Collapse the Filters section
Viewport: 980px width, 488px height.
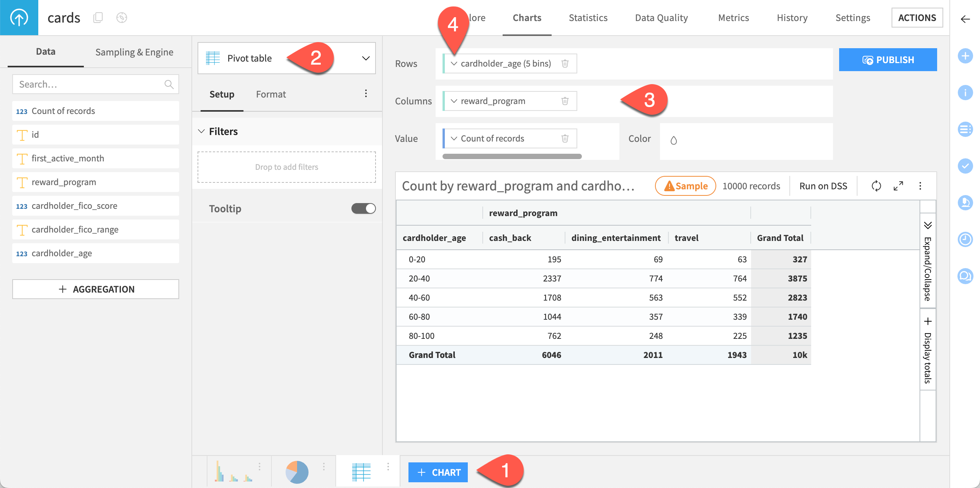coord(201,132)
